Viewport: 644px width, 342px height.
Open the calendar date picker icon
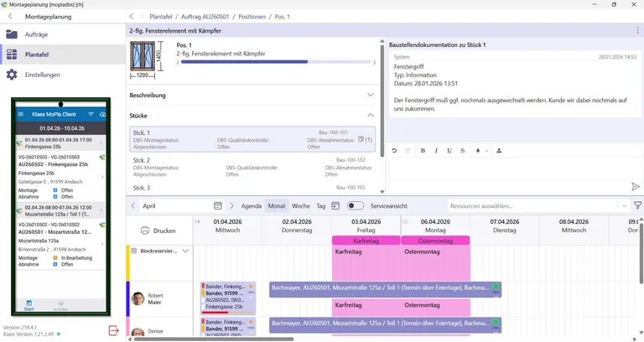tap(218, 205)
